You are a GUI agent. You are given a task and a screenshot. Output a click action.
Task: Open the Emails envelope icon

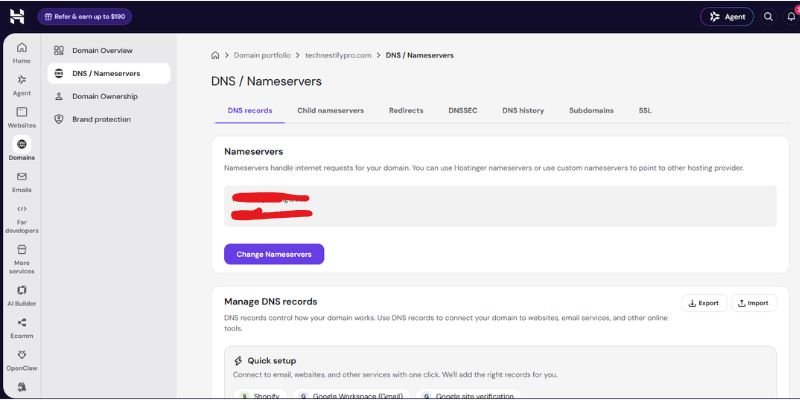tap(21, 177)
